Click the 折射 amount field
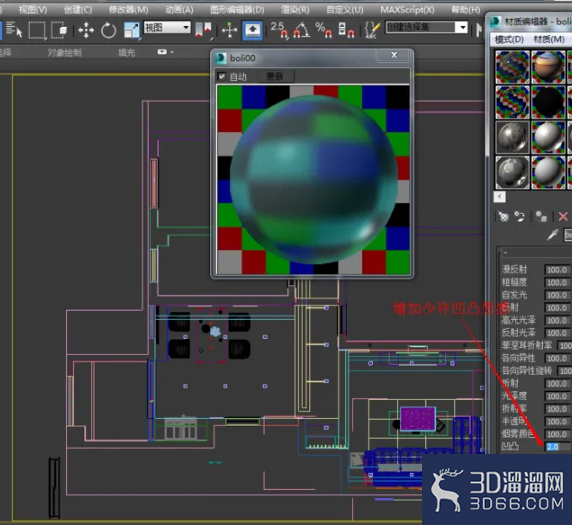This screenshot has width=572, height=525. [557, 384]
